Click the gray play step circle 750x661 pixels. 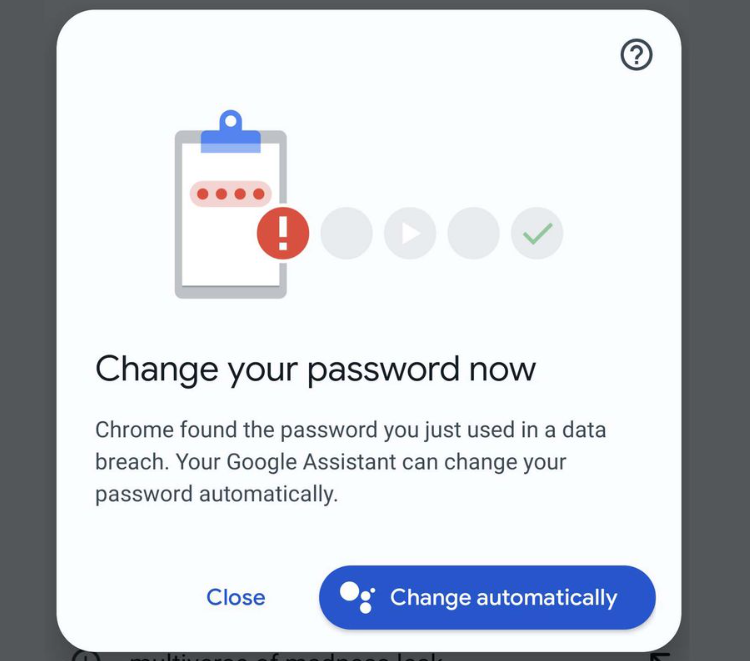pos(410,234)
